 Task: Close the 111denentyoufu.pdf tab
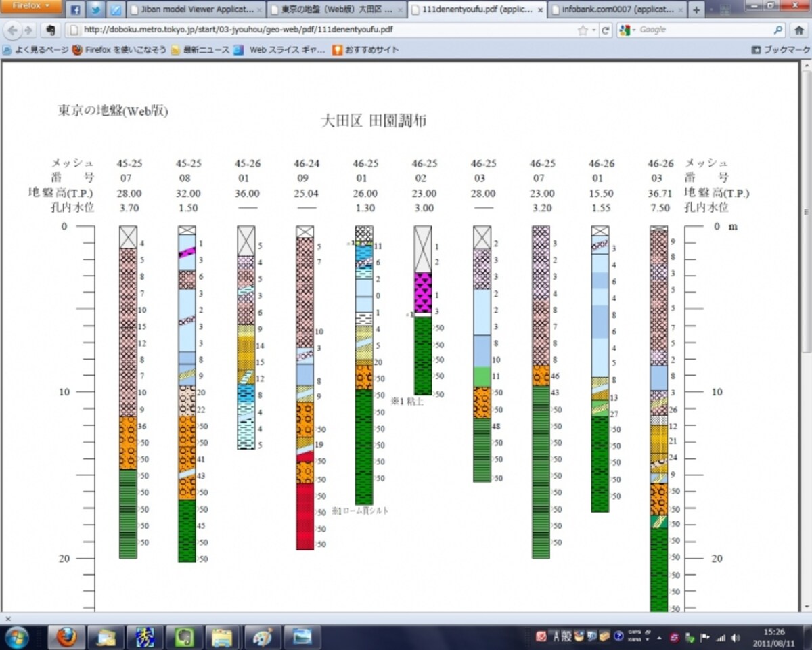point(539,10)
